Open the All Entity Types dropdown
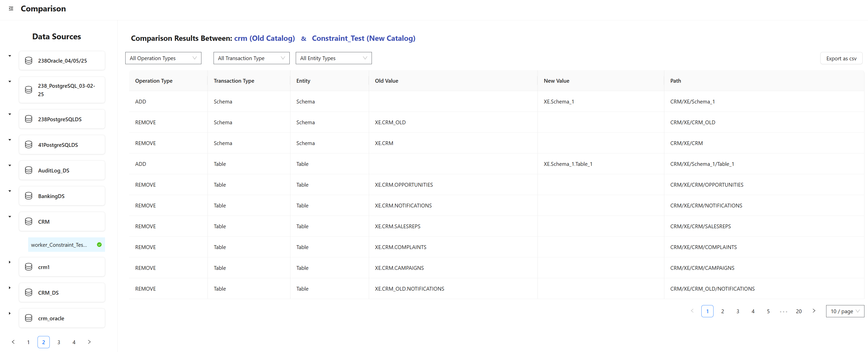868x352 pixels. pos(333,58)
